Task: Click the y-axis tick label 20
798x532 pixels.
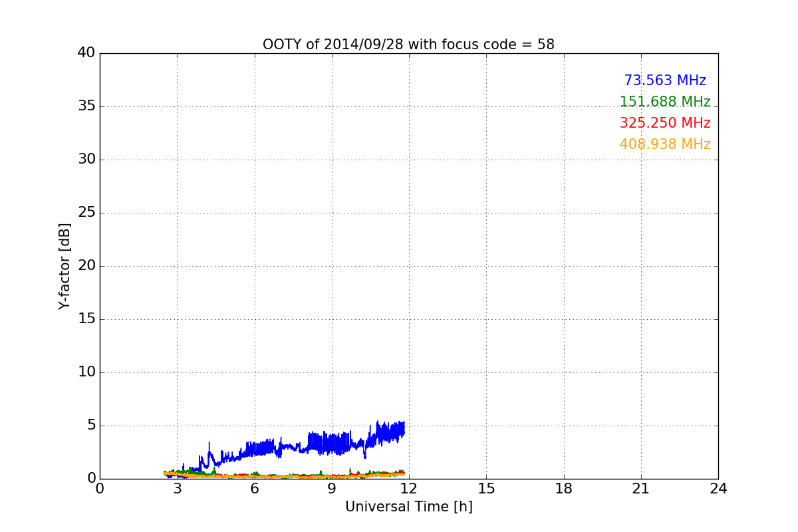Action: click(86, 266)
